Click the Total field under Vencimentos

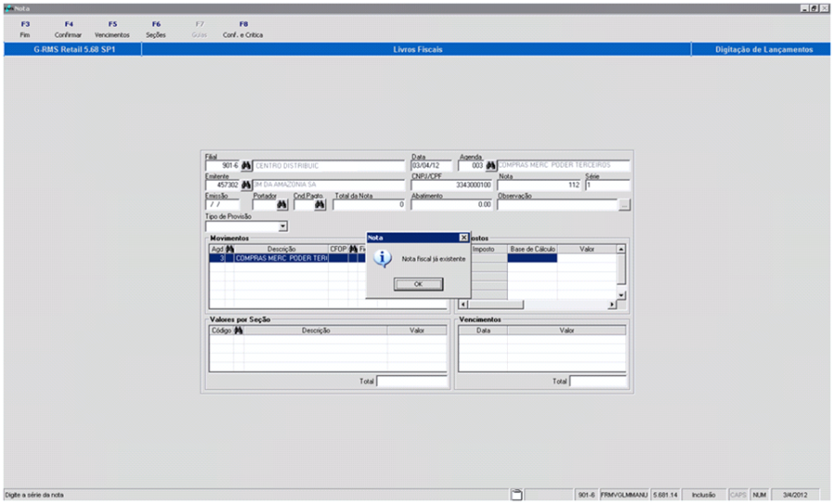[x=599, y=381]
